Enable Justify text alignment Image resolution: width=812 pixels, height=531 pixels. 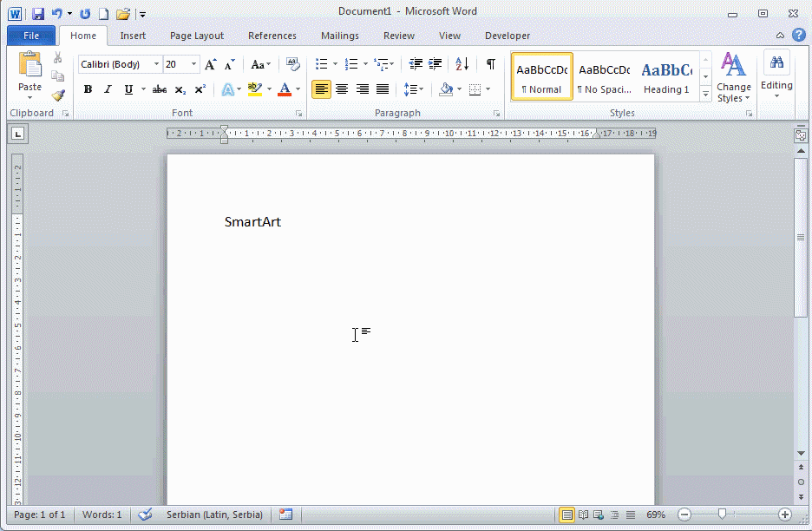pos(383,89)
